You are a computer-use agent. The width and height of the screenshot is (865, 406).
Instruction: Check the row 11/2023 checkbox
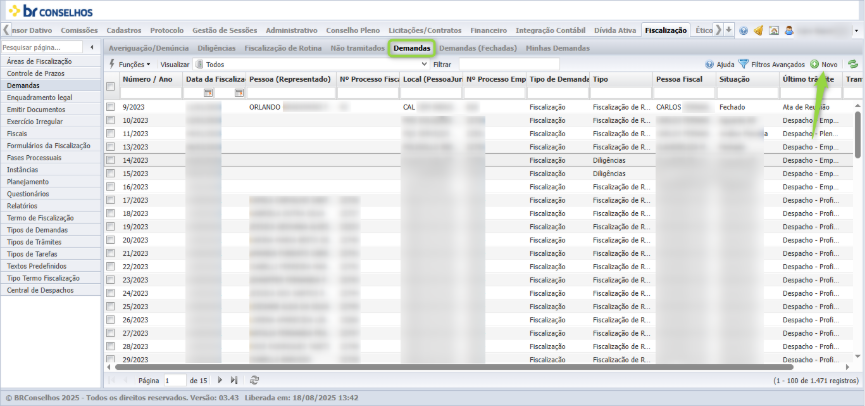pos(111,133)
